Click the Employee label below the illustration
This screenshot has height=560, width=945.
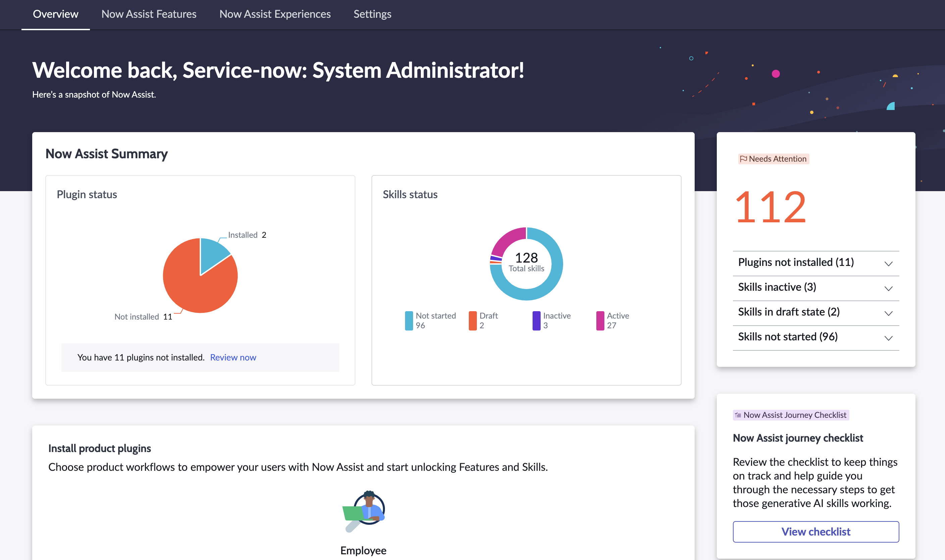363,551
